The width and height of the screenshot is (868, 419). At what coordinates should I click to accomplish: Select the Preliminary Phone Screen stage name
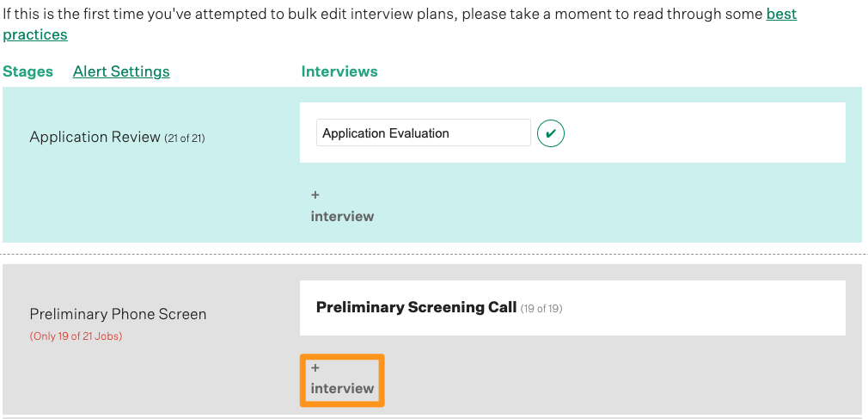118,314
